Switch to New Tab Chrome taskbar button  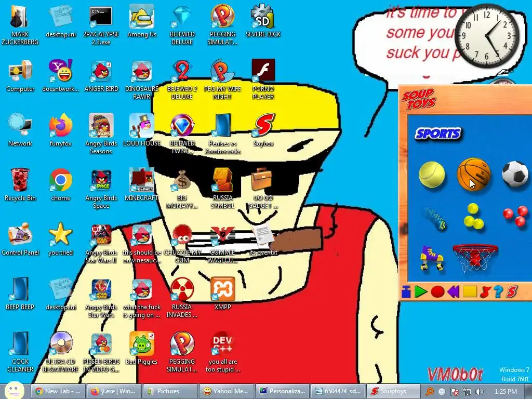point(58,391)
